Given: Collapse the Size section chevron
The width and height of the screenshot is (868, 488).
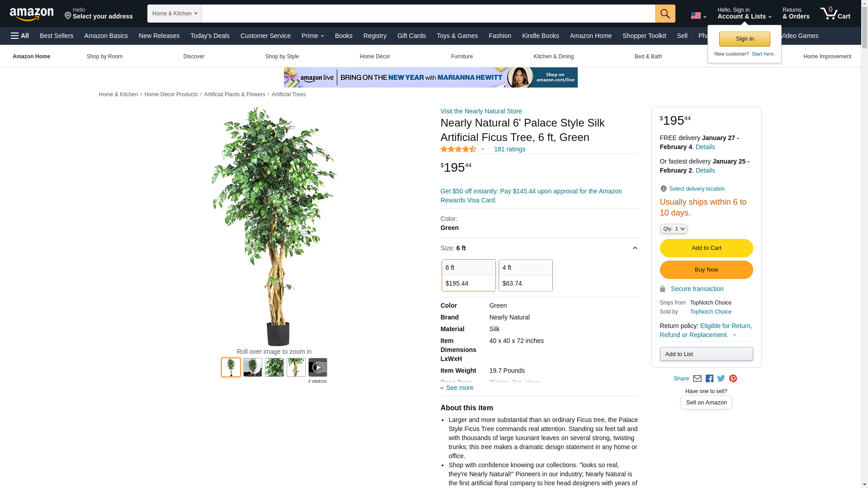Looking at the screenshot, I should coord(635,248).
